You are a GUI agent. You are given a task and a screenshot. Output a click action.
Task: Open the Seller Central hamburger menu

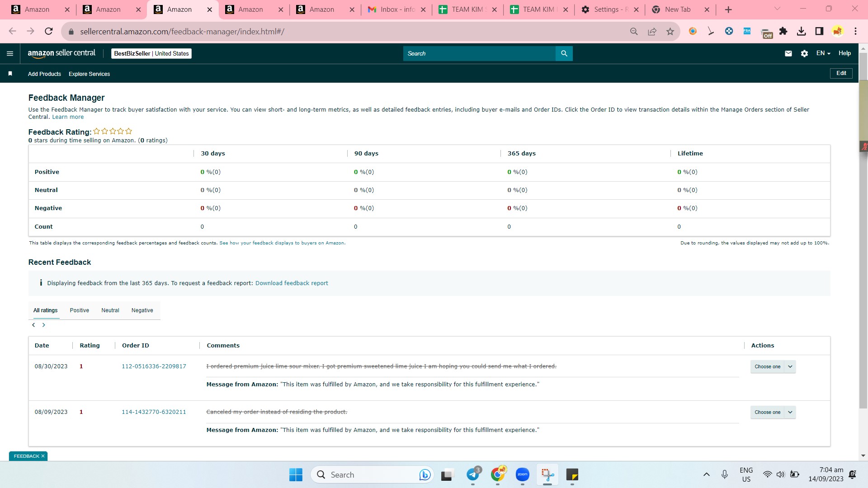click(x=10, y=53)
